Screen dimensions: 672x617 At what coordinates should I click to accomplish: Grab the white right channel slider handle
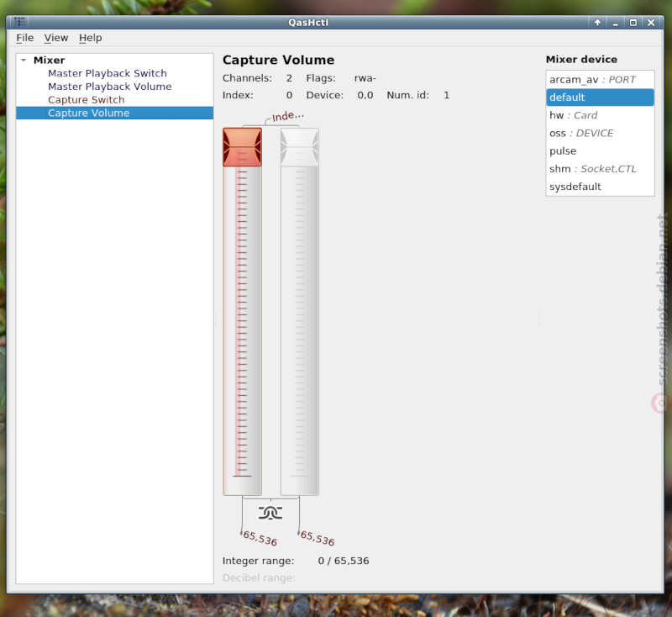[x=300, y=147]
